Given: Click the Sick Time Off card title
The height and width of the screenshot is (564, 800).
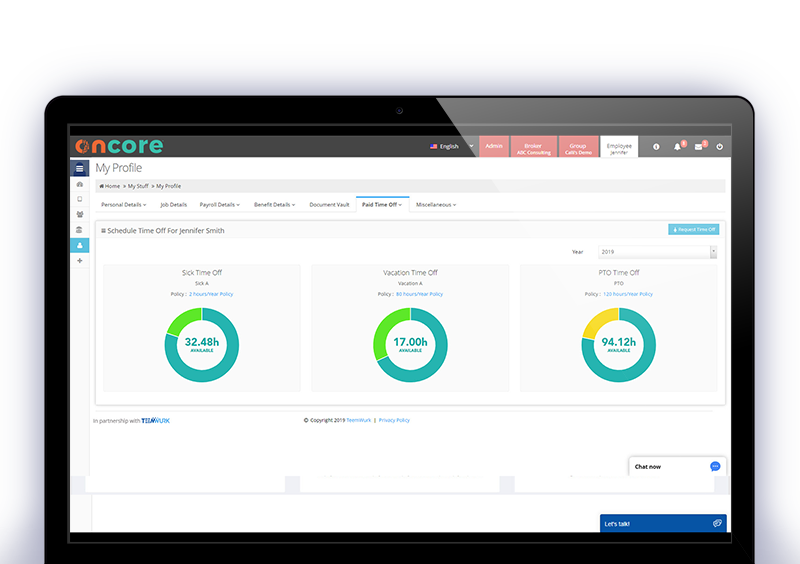Looking at the screenshot, I should pyautogui.click(x=202, y=273).
